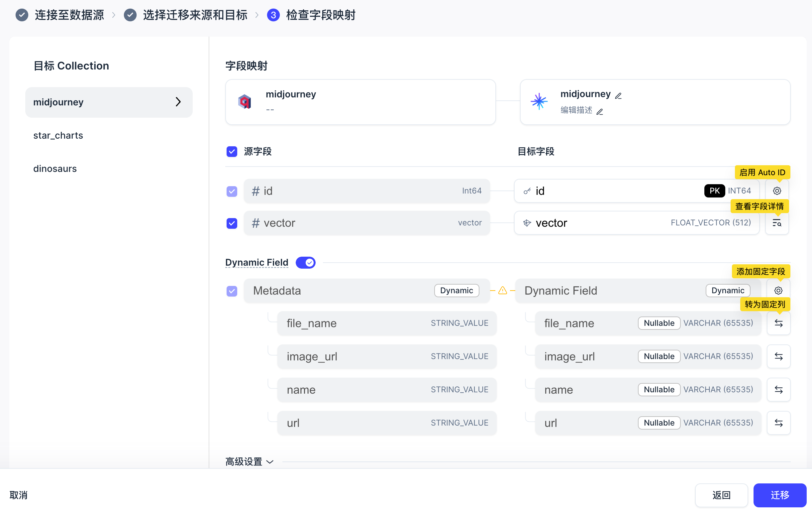Go to step 选择迁移来源和目标
Image resolution: width=812 pixels, height=512 pixels.
[195, 15]
